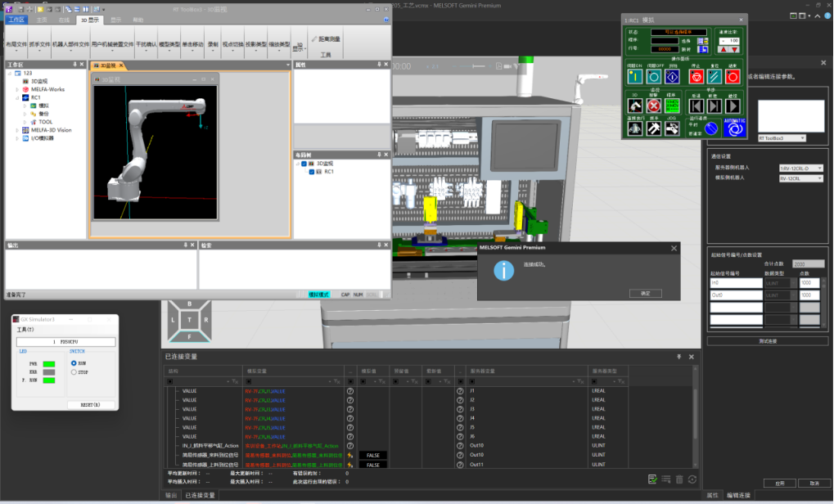Select the 3D显示 ribbon tab
834x504 pixels.
click(90, 20)
